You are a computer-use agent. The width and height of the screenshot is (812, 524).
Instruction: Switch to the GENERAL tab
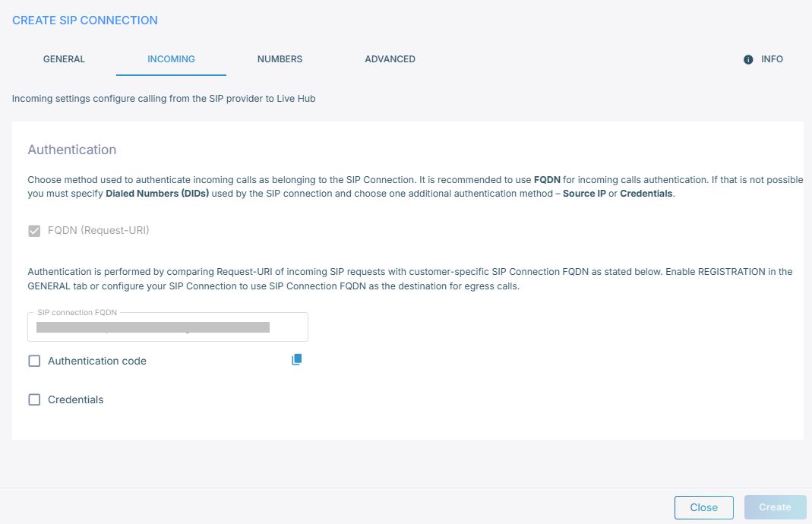pyautogui.click(x=64, y=59)
